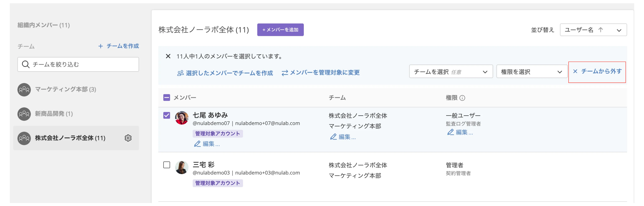Screen dimensions: 644x206
Task: Focus the チームを絞り込む search field
Action: pyautogui.click(x=78, y=64)
